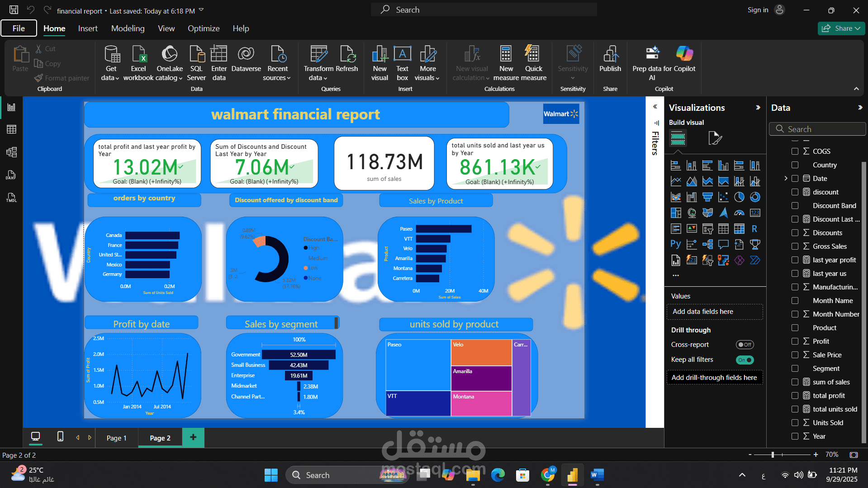The height and width of the screenshot is (488, 868).
Task: Check the Segment field checkbox
Action: [x=795, y=368]
